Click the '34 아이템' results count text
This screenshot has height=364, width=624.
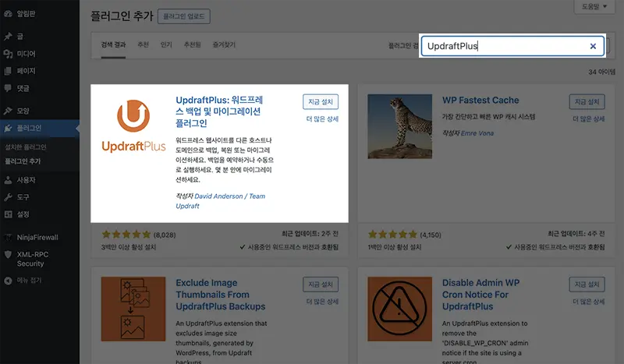pos(601,72)
